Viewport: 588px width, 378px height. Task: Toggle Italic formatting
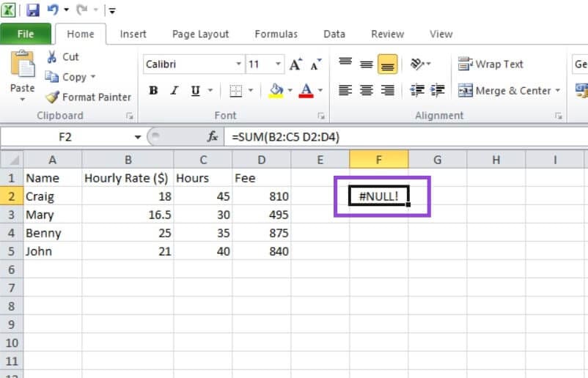point(174,91)
